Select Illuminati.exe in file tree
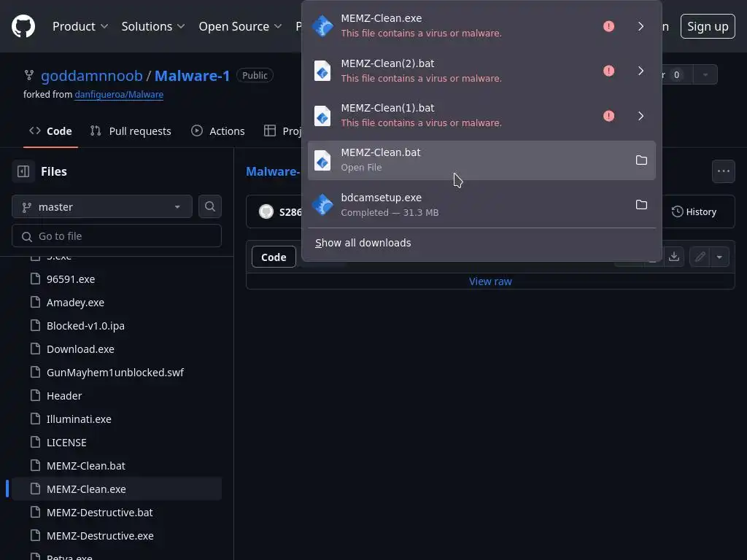 tap(117, 419)
